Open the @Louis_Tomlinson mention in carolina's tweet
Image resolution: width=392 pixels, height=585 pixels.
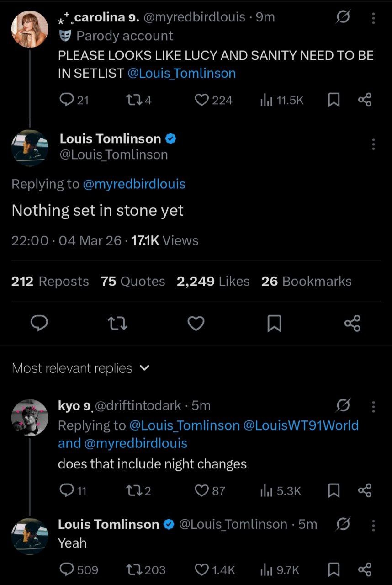pos(181,73)
